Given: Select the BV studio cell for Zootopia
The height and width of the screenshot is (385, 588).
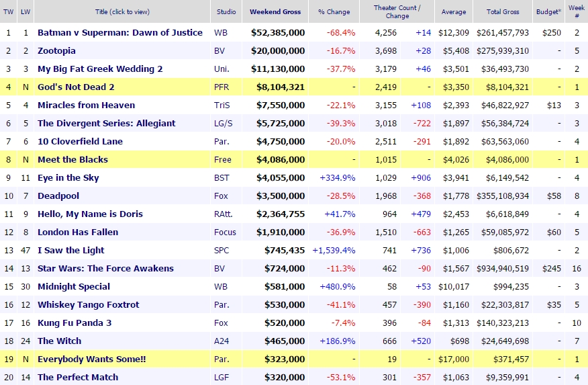Looking at the screenshot, I should 219,50.
